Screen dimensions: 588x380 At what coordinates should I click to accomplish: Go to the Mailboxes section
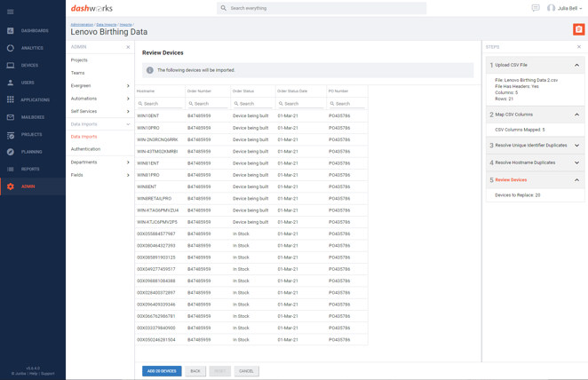pos(33,117)
